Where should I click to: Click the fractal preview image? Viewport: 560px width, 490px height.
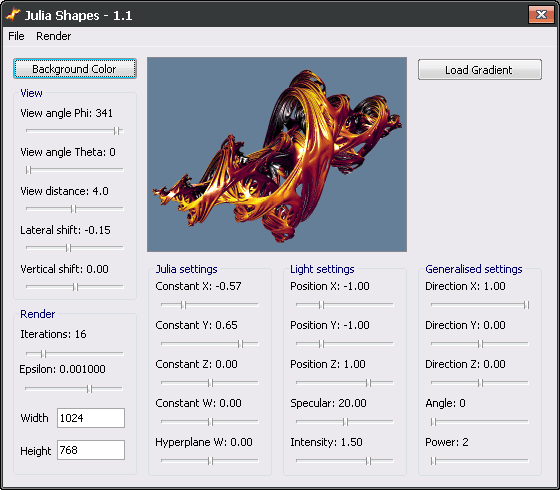[x=277, y=154]
